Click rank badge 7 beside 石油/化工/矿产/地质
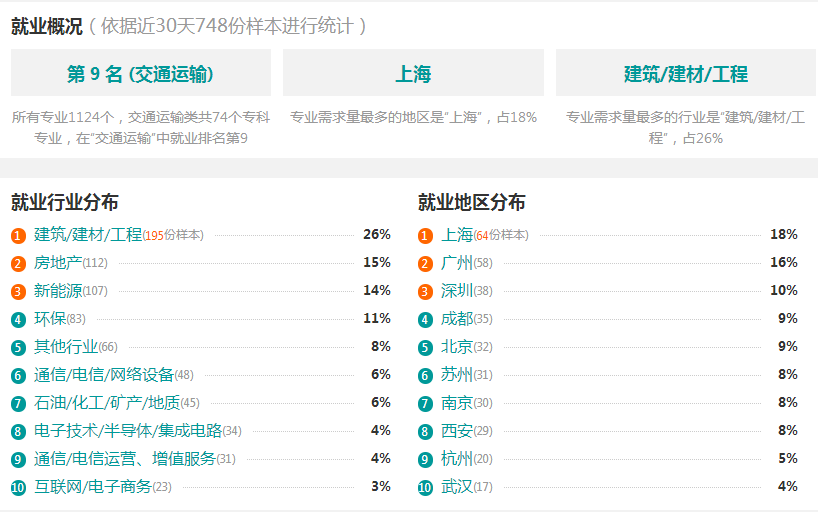This screenshot has width=818, height=512. (x=18, y=404)
